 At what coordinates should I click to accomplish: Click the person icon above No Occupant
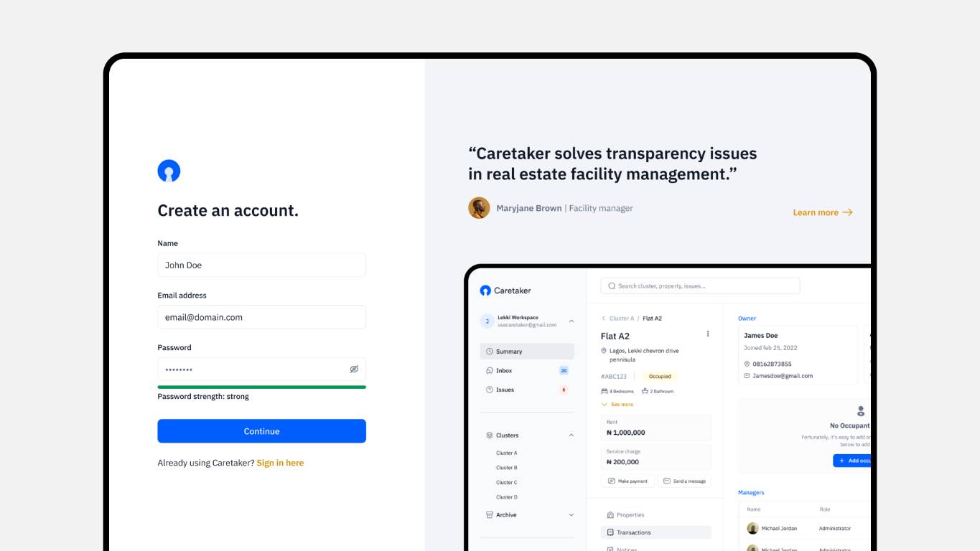click(861, 411)
